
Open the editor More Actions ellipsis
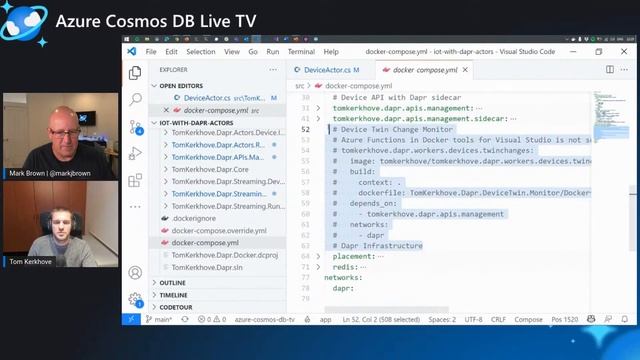[x=624, y=69]
